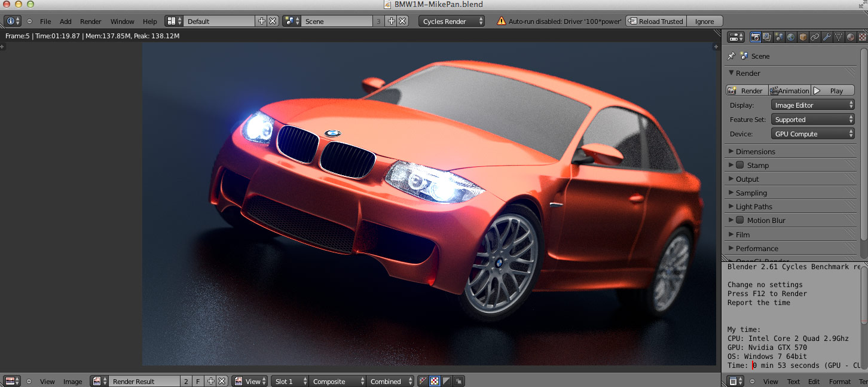Open the text editor type selector
868x387 pixels.
click(x=736, y=381)
